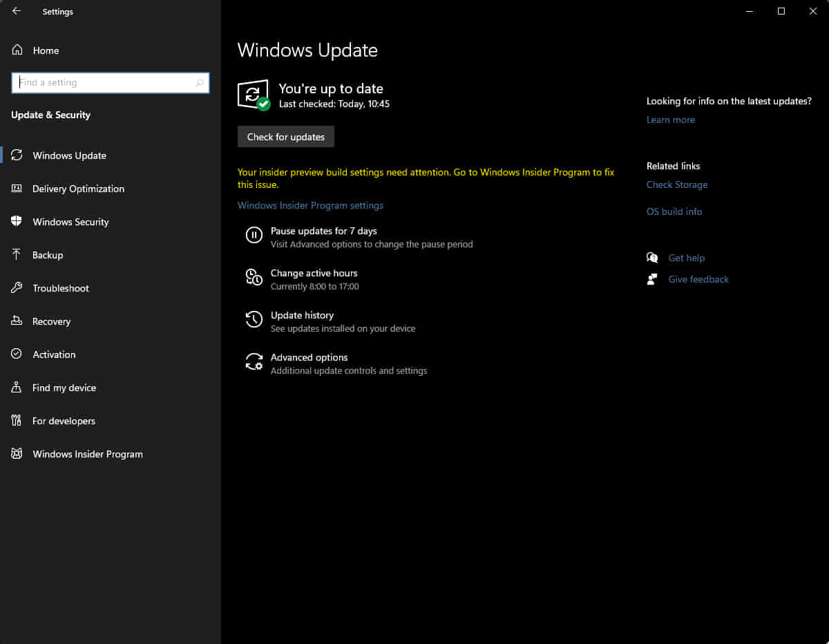The width and height of the screenshot is (829, 644).
Task: Click Check for updates
Action: point(285,136)
